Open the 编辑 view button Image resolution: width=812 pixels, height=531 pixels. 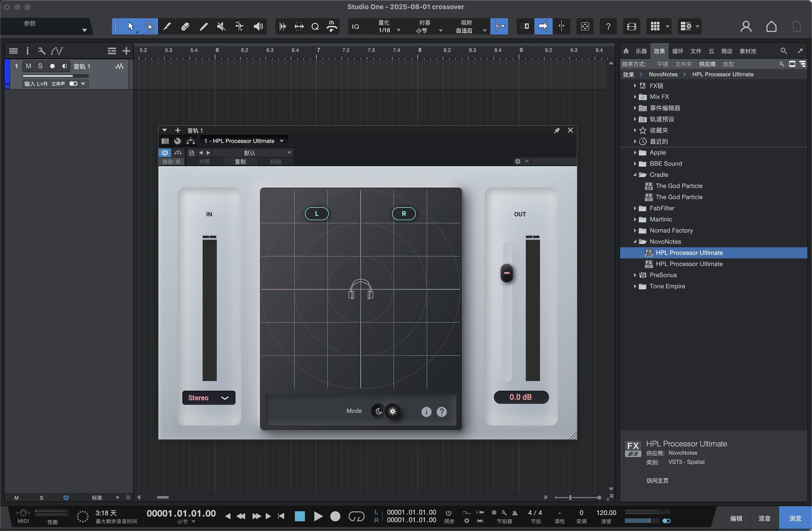click(736, 518)
